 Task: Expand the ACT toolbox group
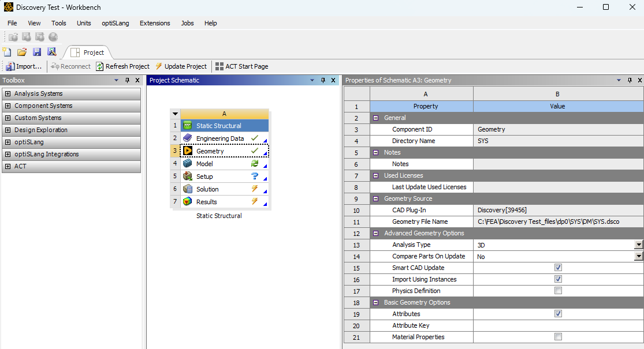click(x=8, y=166)
